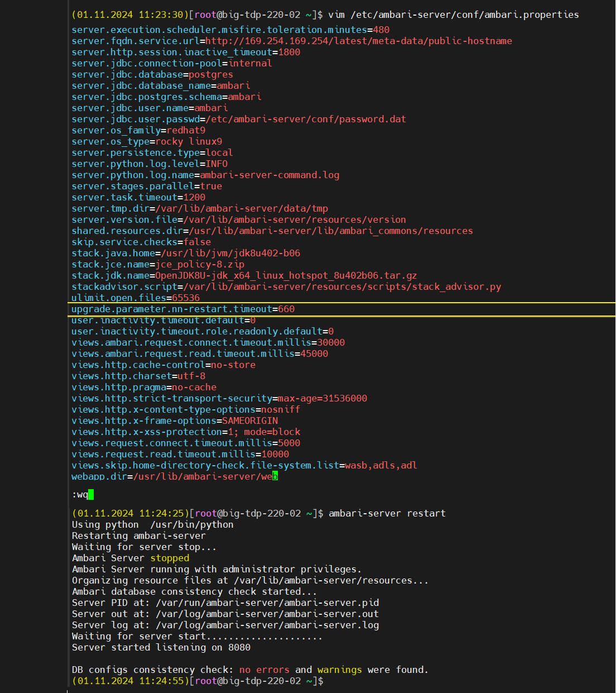The width and height of the screenshot is (616, 693).
Task: Click the final empty shell prompt line
Action: pos(198,681)
